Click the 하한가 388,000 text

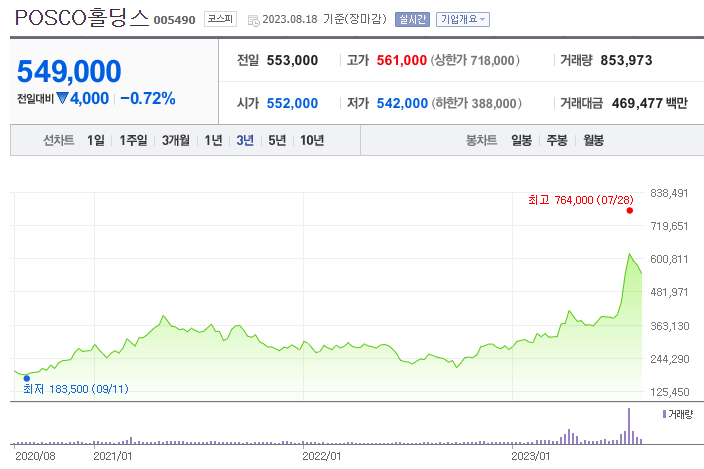(476, 103)
